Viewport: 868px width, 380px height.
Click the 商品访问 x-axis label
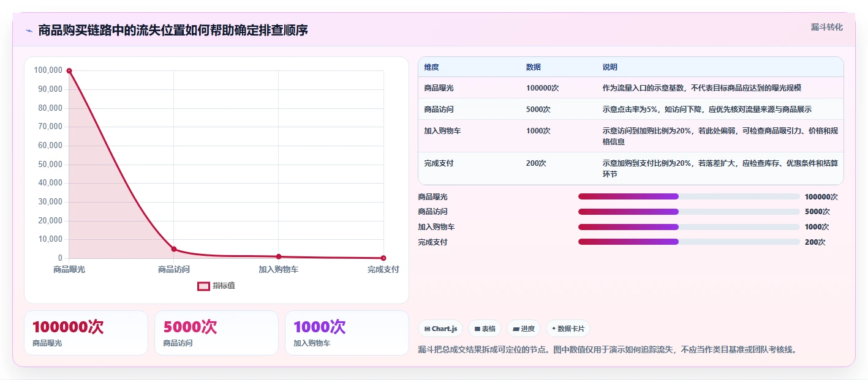174,269
